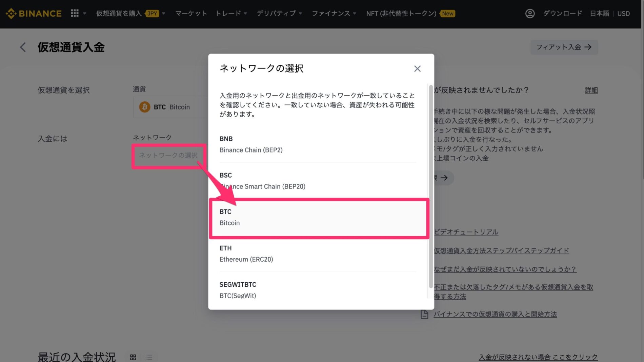Expand the ファイナンス menu

pos(334,14)
